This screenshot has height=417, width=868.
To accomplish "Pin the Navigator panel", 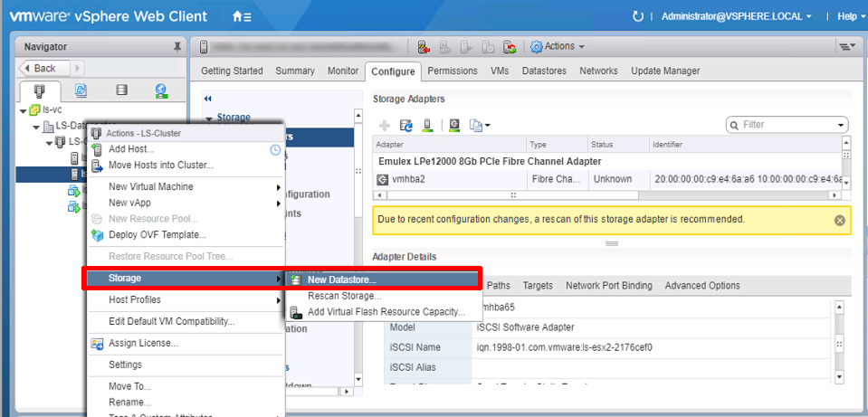I will pos(177,48).
